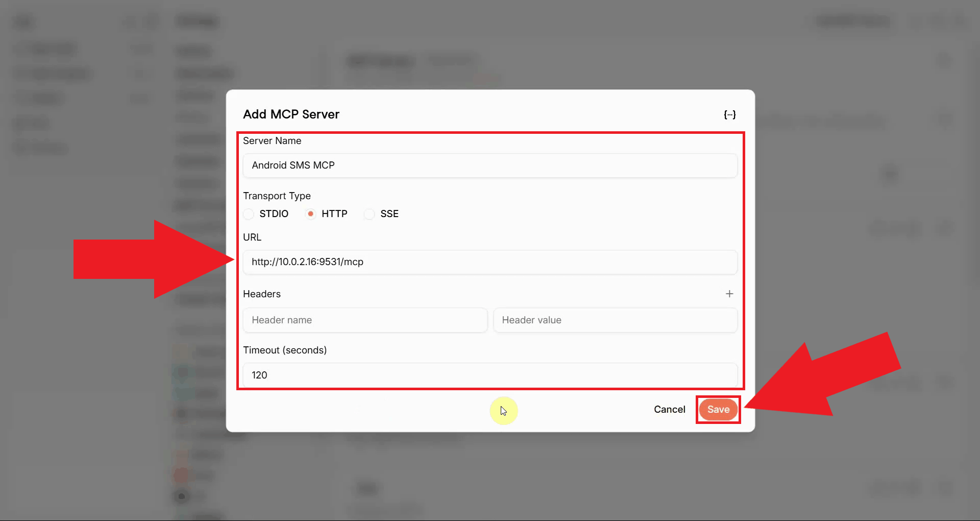Image resolution: width=980 pixels, height=521 pixels.
Task: Focus the Header name field
Action: coord(365,320)
